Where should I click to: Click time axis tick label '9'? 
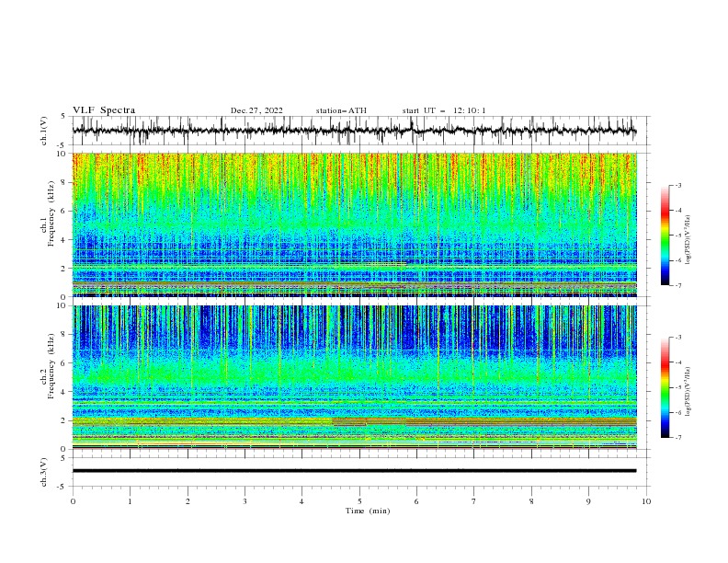point(588,501)
